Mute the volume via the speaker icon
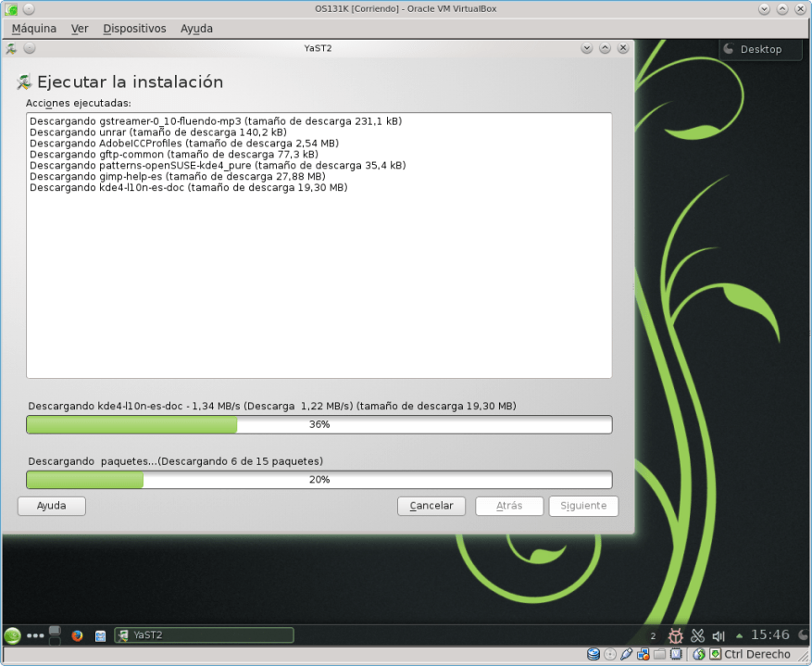This screenshot has width=812, height=666. click(718, 635)
